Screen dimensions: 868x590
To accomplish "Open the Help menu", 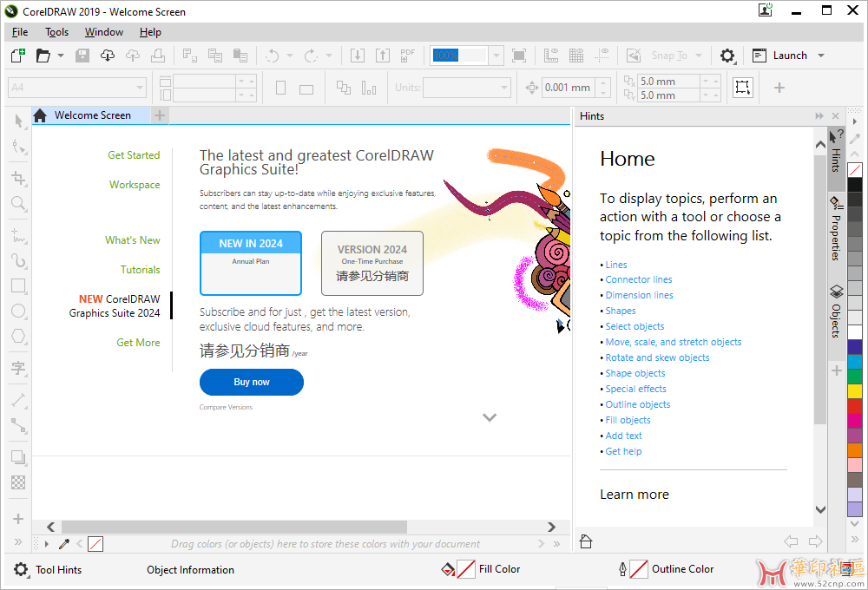I will [x=150, y=32].
